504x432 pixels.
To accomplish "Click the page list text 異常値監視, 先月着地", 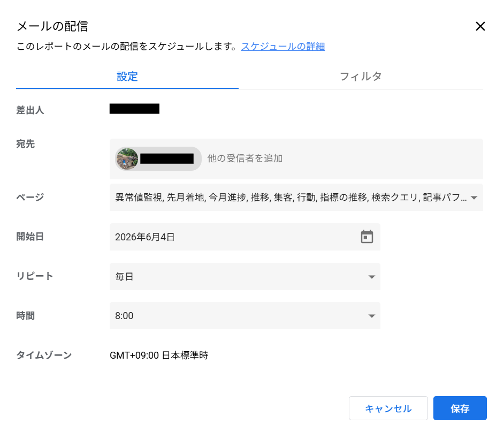I will click(160, 197).
